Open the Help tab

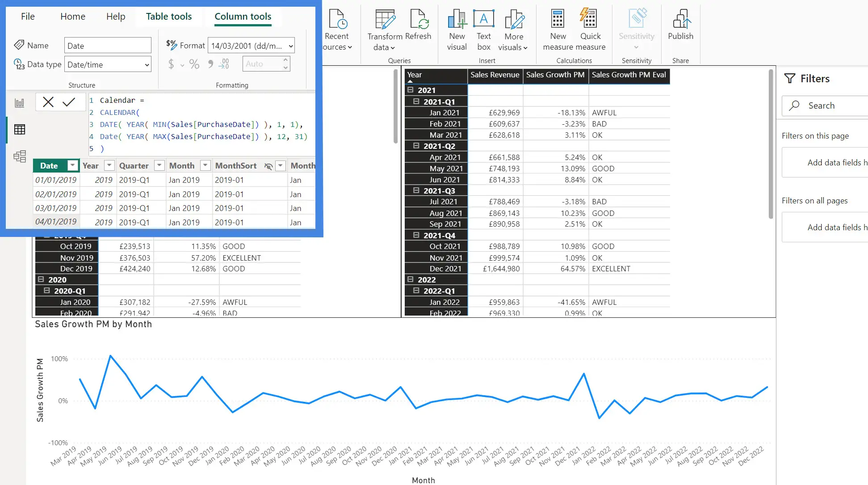tap(116, 17)
